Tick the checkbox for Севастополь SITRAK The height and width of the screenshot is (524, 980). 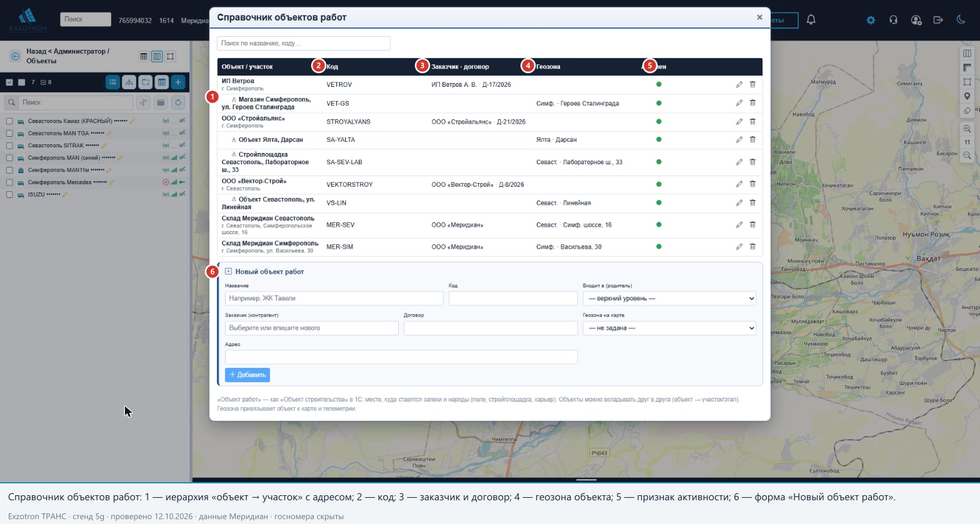coord(9,146)
